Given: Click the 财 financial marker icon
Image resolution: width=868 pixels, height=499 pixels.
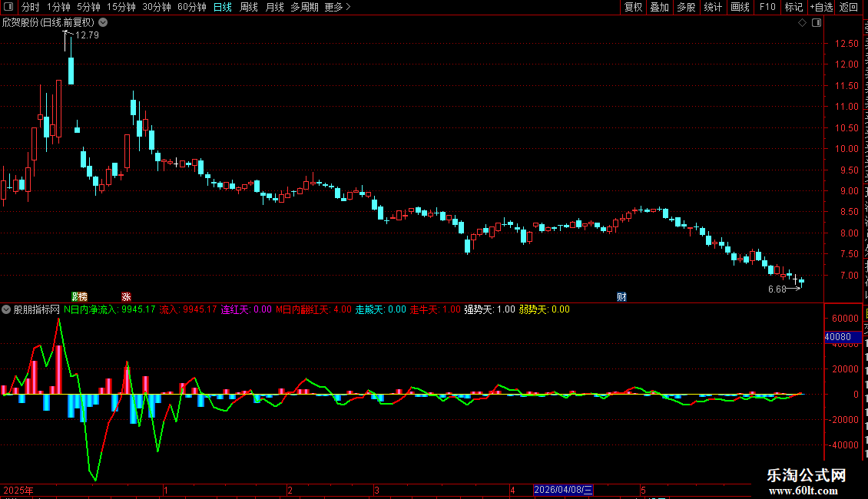Looking at the screenshot, I should 621,297.
